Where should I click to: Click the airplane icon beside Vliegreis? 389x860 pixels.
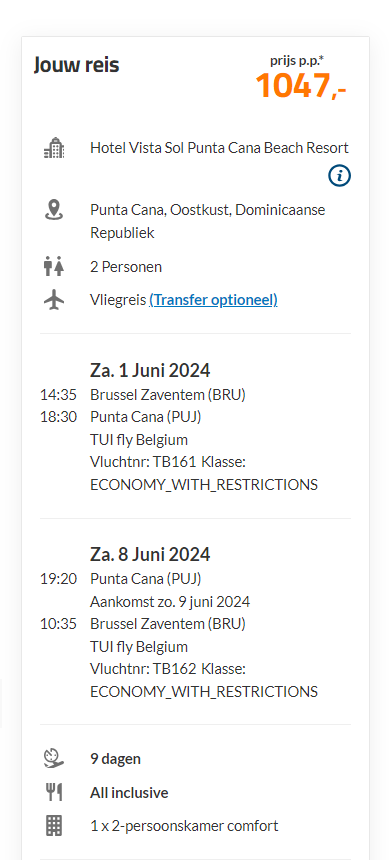point(54,300)
